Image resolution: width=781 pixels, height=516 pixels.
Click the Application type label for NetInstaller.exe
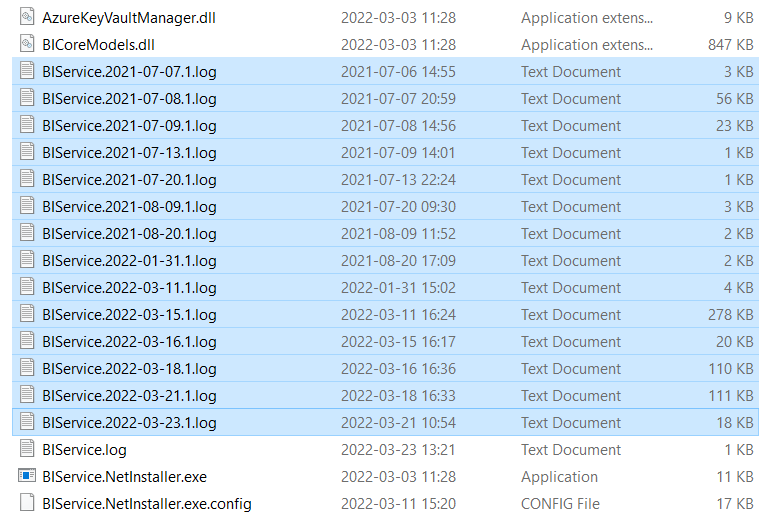point(559,477)
